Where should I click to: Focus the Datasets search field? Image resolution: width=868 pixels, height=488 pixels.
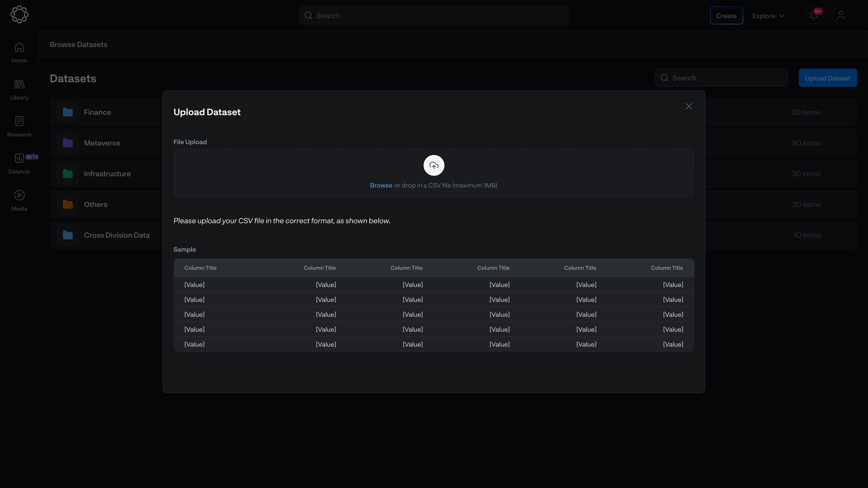(724, 78)
